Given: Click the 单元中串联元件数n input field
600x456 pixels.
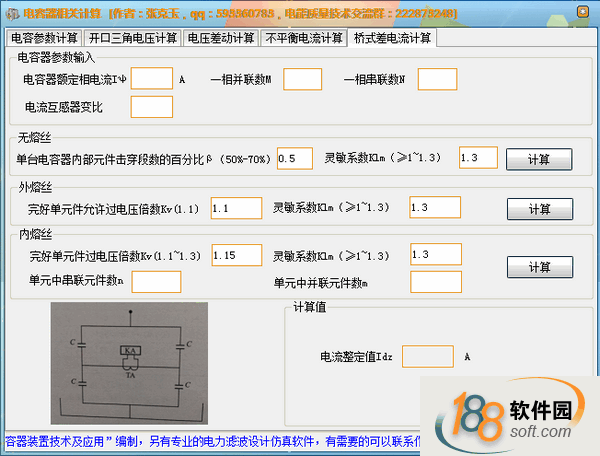Looking at the screenshot, I should [x=156, y=282].
